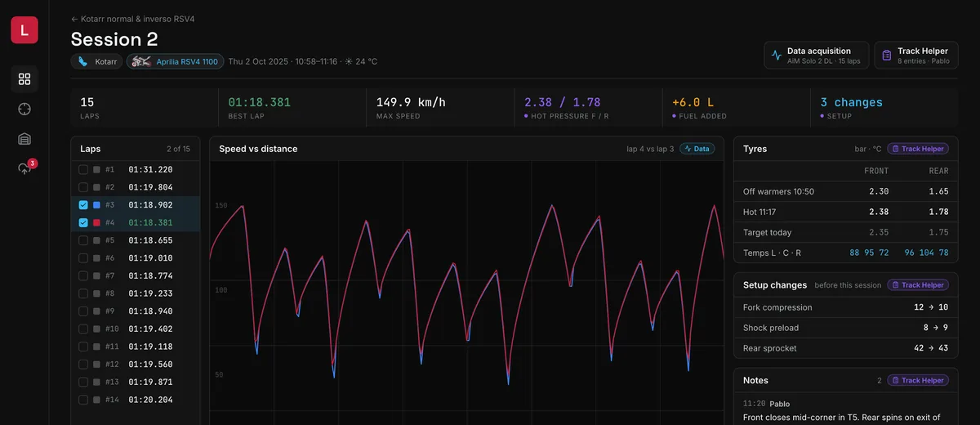Click the Rear sprocket 42 → 43 row
Screen dimensions: 980x425
(846, 348)
